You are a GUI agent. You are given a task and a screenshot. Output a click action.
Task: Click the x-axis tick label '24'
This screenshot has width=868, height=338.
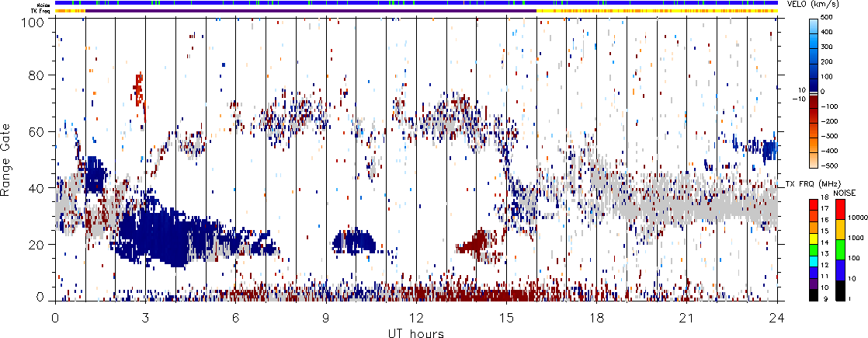click(777, 319)
